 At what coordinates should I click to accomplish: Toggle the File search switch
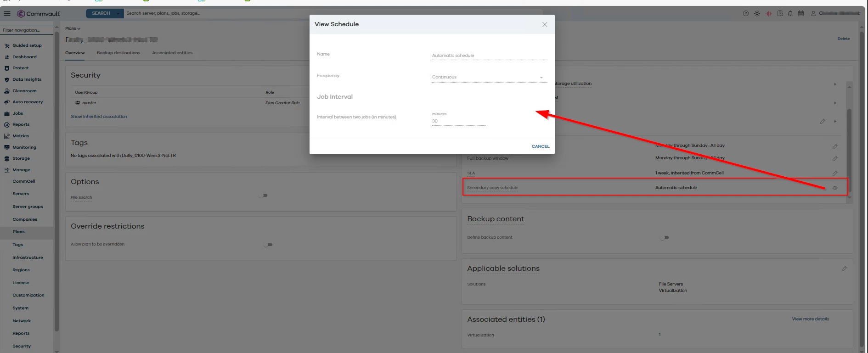263,196
